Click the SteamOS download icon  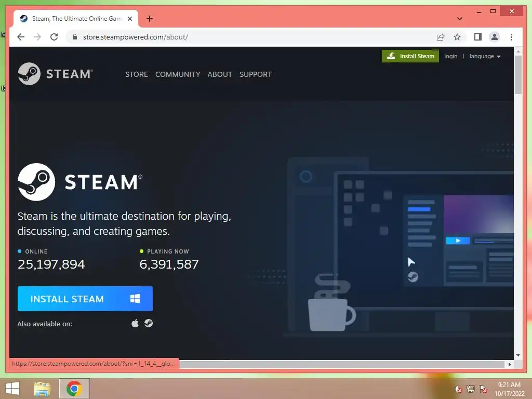(149, 323)
